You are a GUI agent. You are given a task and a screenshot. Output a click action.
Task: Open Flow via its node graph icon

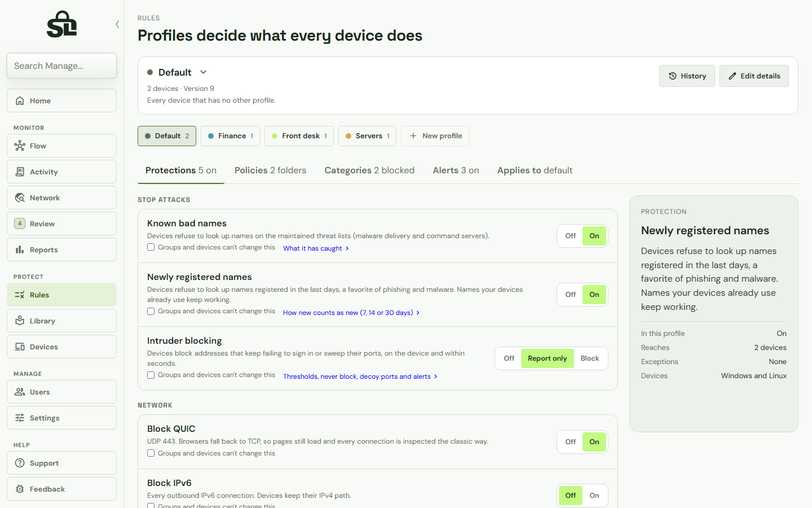click(20, 146)
